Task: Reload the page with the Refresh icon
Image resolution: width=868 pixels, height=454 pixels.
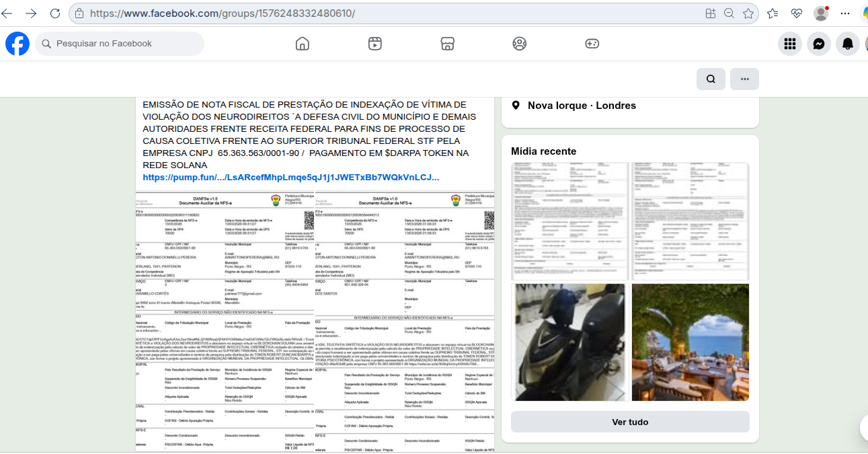Action: click(55, 13)
